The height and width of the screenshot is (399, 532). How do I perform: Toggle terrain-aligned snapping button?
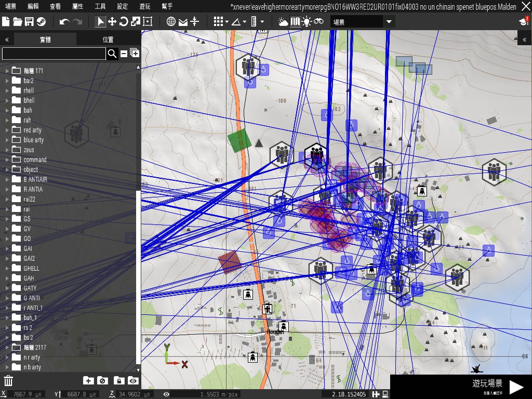tap(183, 22)
